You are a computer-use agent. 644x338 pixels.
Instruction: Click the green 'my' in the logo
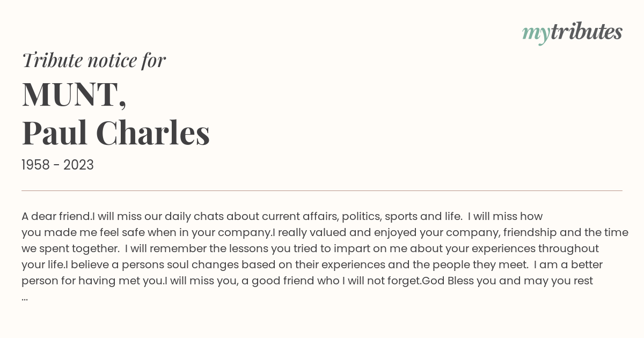click(536, 34)
